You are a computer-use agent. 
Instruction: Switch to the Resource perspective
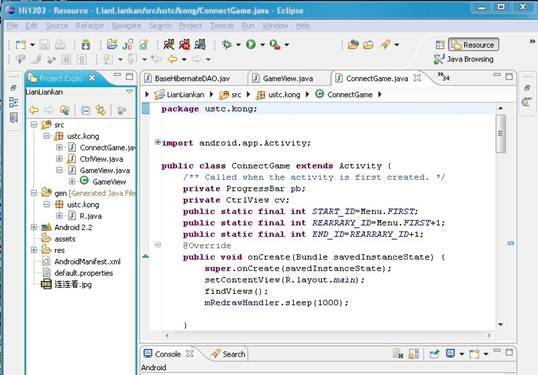473,45
